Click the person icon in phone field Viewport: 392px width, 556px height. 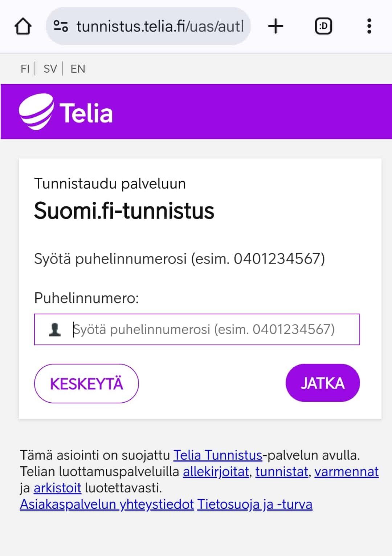(55, 329)
